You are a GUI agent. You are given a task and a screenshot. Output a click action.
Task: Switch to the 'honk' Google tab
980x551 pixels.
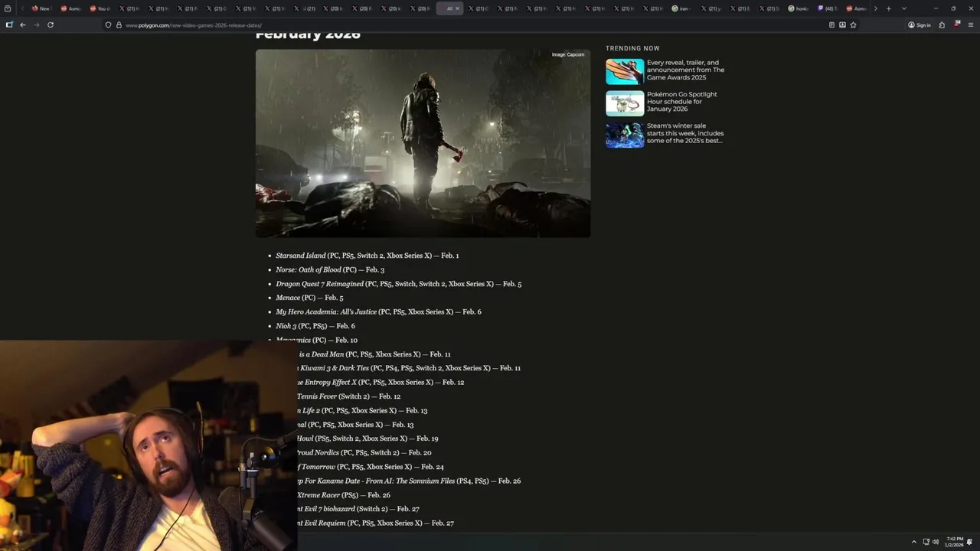tap(797, 8)
